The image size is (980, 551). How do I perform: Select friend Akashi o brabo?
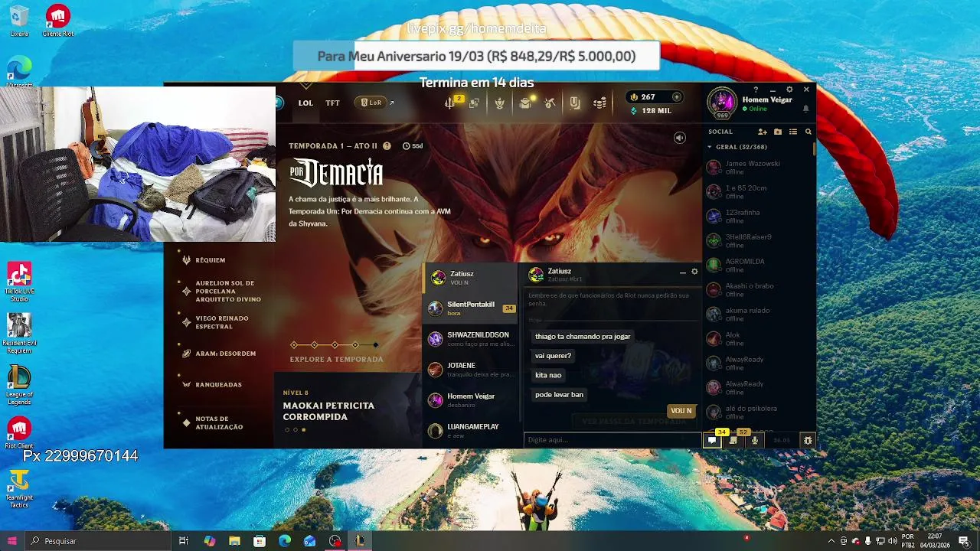coord(758,289)
